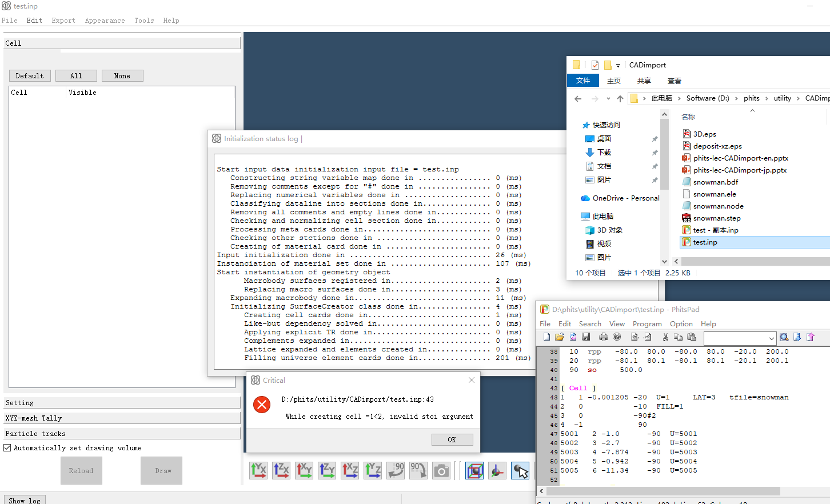Toggle the mouse pointer selection mode
This screenshot has height=504, width=830.
pyautogui.click(x=520, y=470)
